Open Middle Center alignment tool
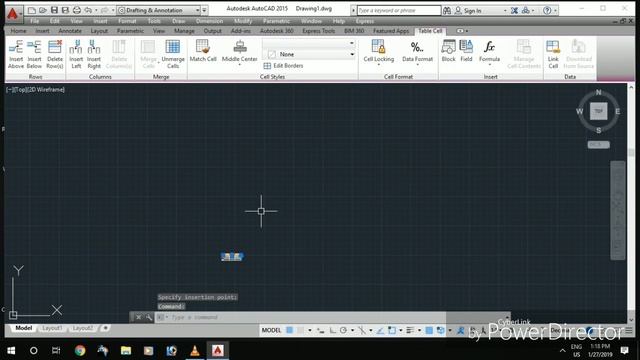The width and height of the screenshot is (640, 360). point(240,52)
